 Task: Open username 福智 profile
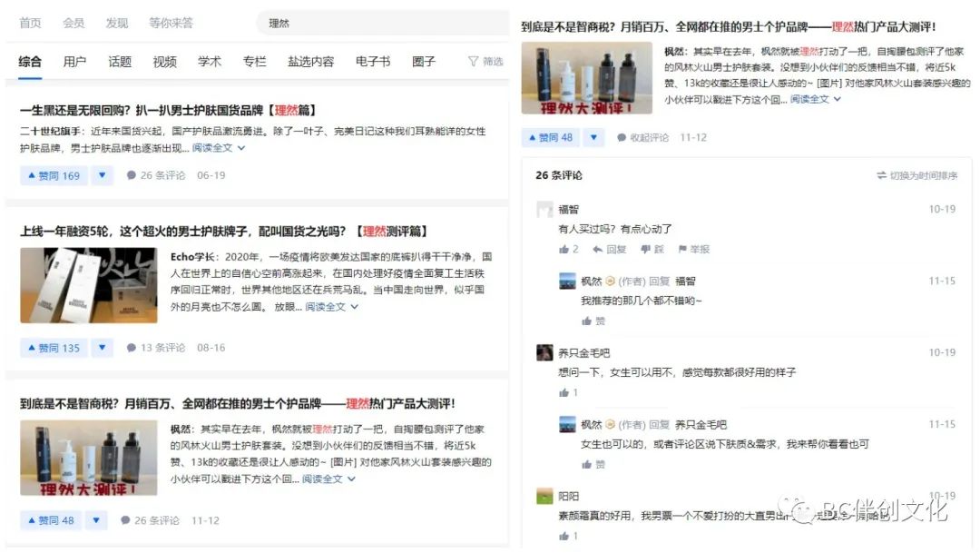(x=568, y=210)
